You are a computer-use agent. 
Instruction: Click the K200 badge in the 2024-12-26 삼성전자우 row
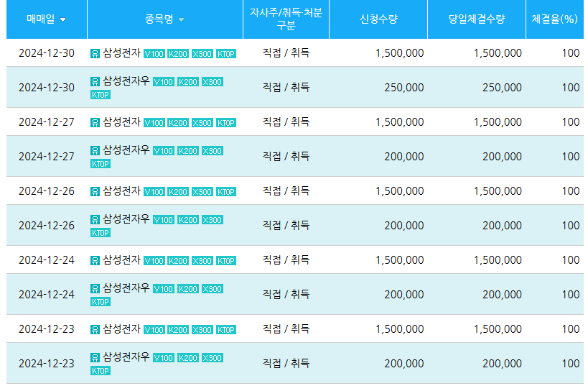tap(188, 220)
